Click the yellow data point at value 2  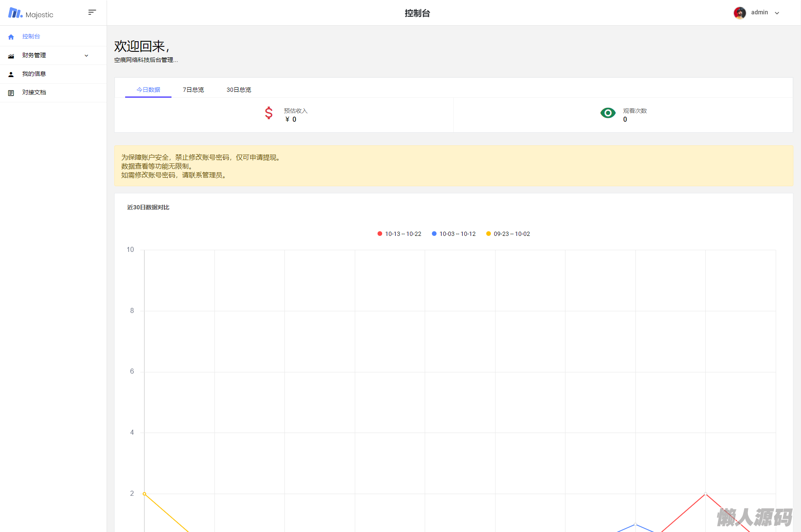[145, 494]
